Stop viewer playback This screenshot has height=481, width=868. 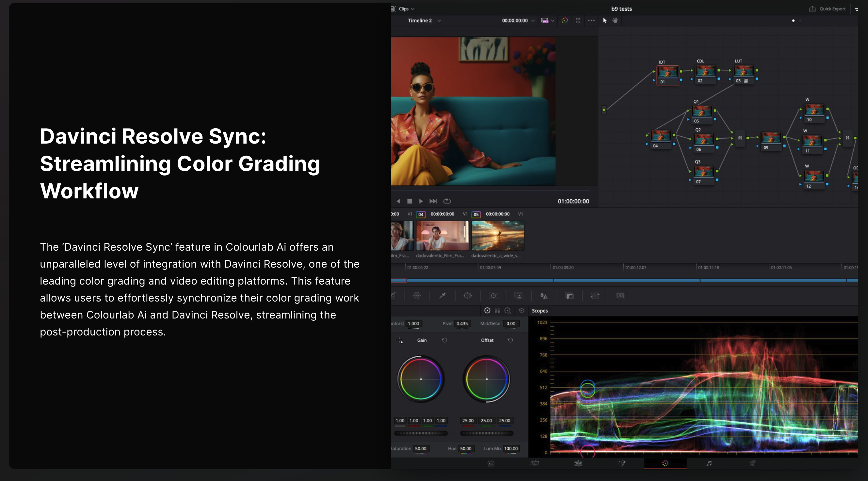410,201
